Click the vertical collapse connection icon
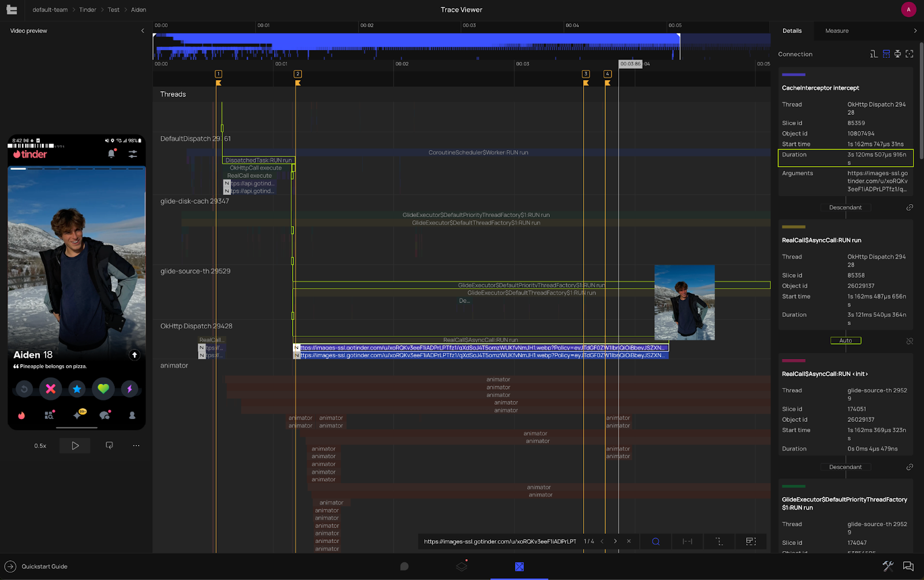Screen dimensions: 924x580 tap(897, 54)
